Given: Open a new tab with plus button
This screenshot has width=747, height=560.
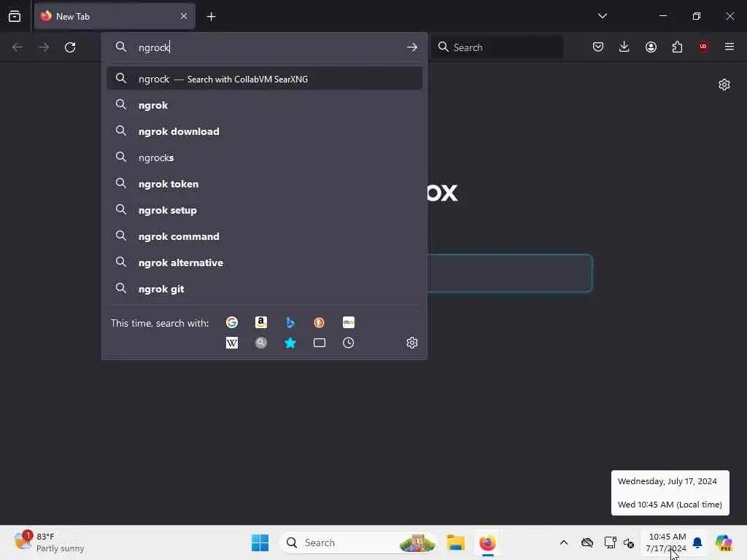Looking at the screenshot, I should pos(211,17).
